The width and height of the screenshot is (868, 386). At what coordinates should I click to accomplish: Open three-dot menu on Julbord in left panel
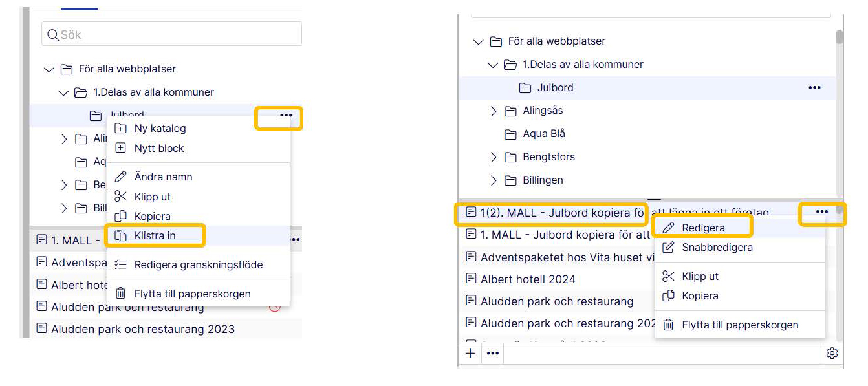pyautogui.click(x=286, y=116)
